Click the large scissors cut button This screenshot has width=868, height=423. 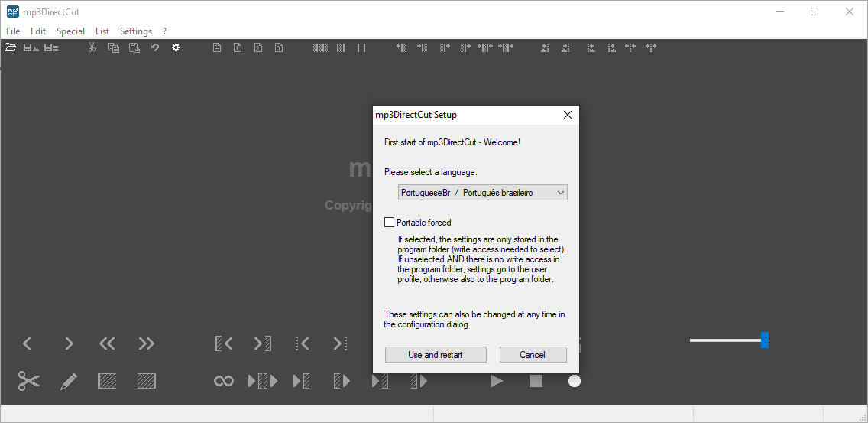[29, 381]
